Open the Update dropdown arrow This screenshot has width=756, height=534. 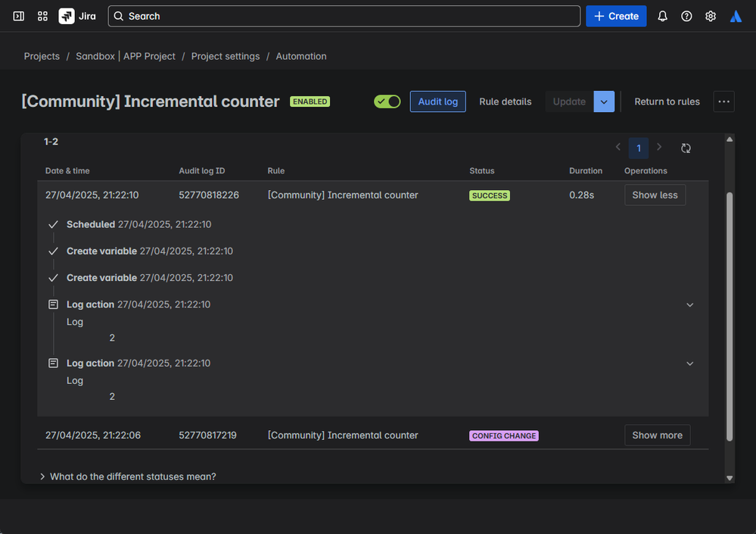tap(604, 101)
